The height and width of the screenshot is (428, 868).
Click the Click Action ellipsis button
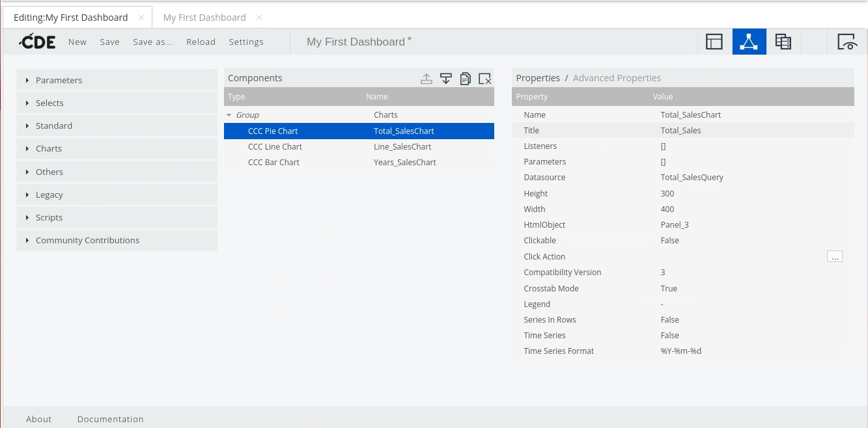pyautogui.click(x=834, y=256)
